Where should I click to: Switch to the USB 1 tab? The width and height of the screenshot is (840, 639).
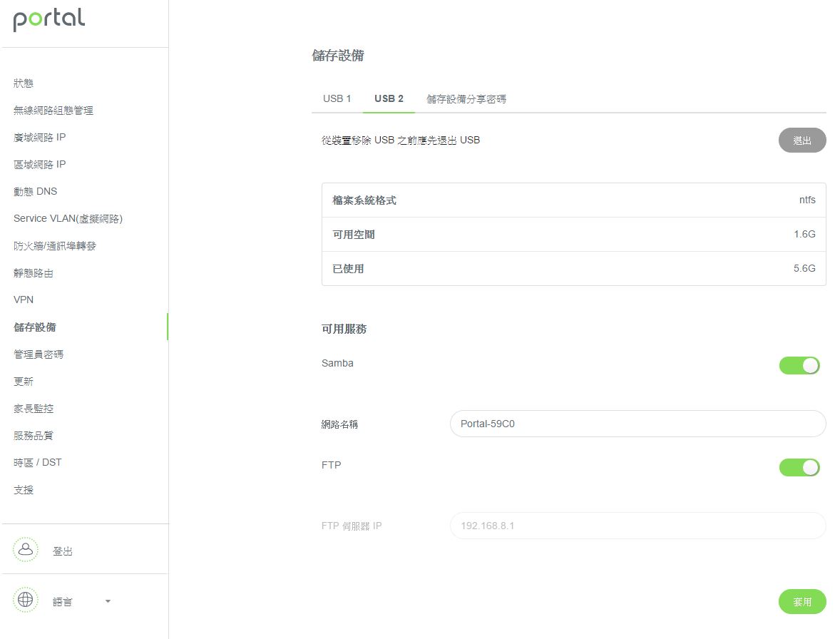click(x=337, y=98)
